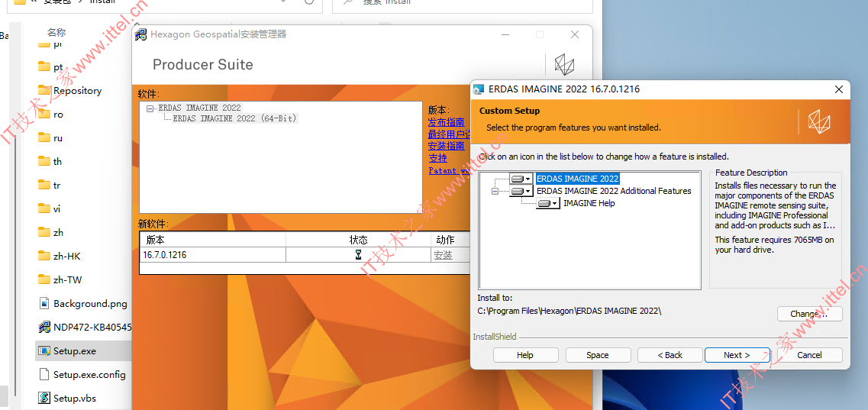868x410 pixels.
Task: Click the Help button
Action: (525, 355)
